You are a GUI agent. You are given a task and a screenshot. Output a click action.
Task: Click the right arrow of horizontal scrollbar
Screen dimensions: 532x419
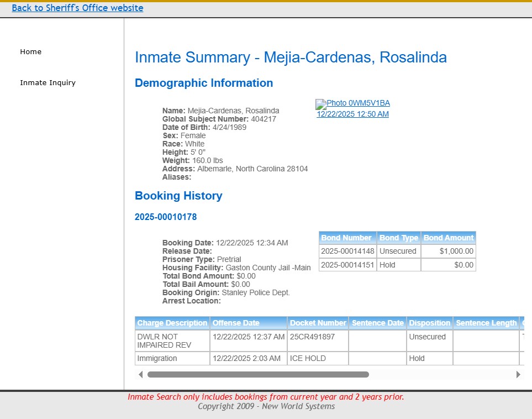(x=518, y=374)
